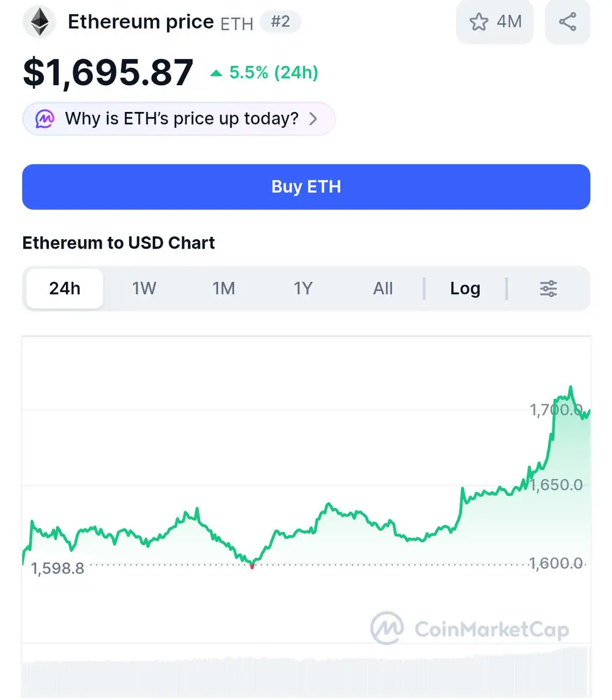The width and height of the screenshot is (612, 700).
Task: Switch chart to 1M range
Action: click(223, 288)
